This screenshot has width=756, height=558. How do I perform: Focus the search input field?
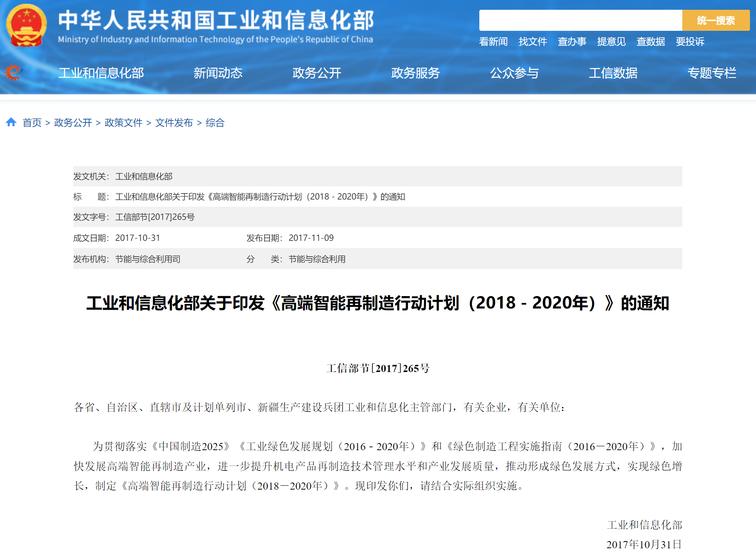click(580, 20)
